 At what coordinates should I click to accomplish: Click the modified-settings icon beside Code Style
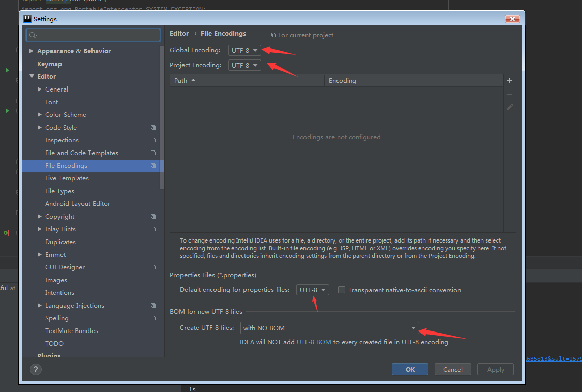[153, 127]
